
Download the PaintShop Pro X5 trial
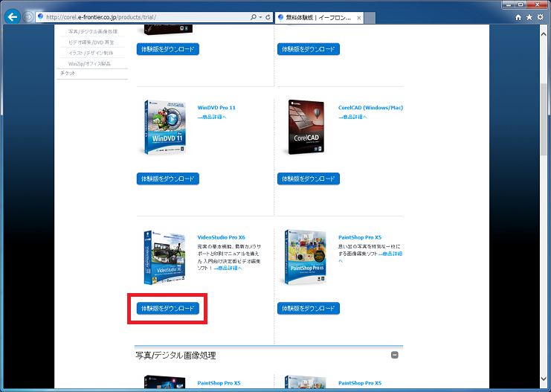[x=309, y=309]
